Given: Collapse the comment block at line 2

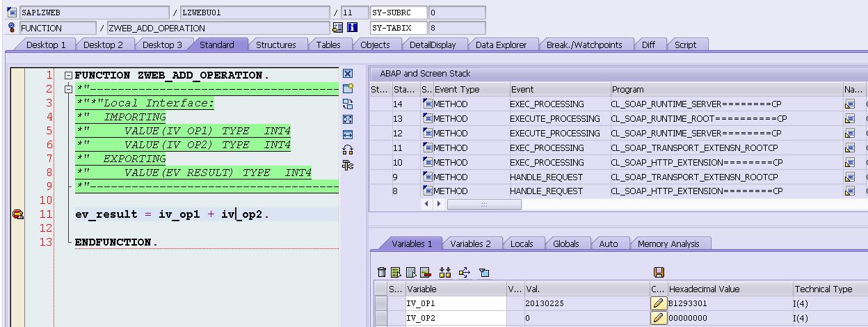Looking at the screenshot, I should click(68, 89).
